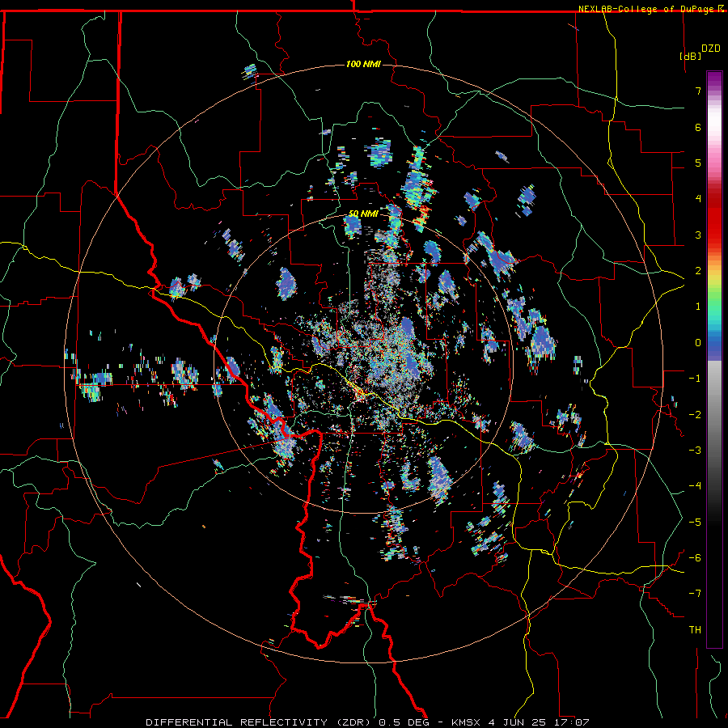728x728 pixels.
Task: Click the 4 JUN 25 date text
Action: tap(518, 722)
